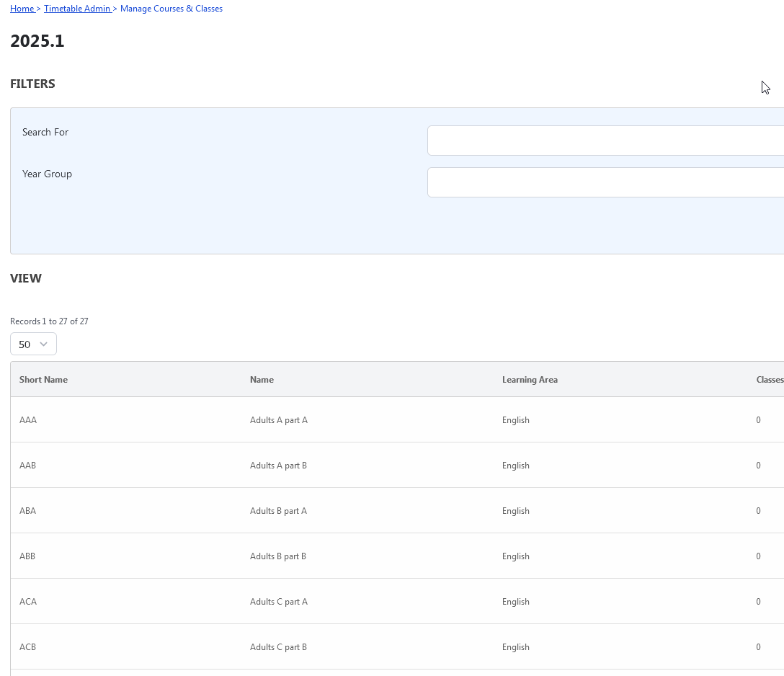This screenshot has height=676, width=784.
Task: Click English learning area in AAB row
Action: point(516,466)
